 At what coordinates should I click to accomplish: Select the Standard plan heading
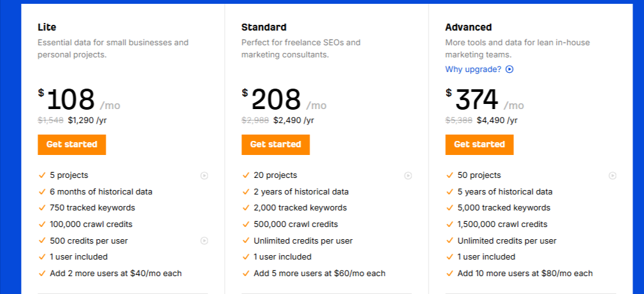[264, 27]
